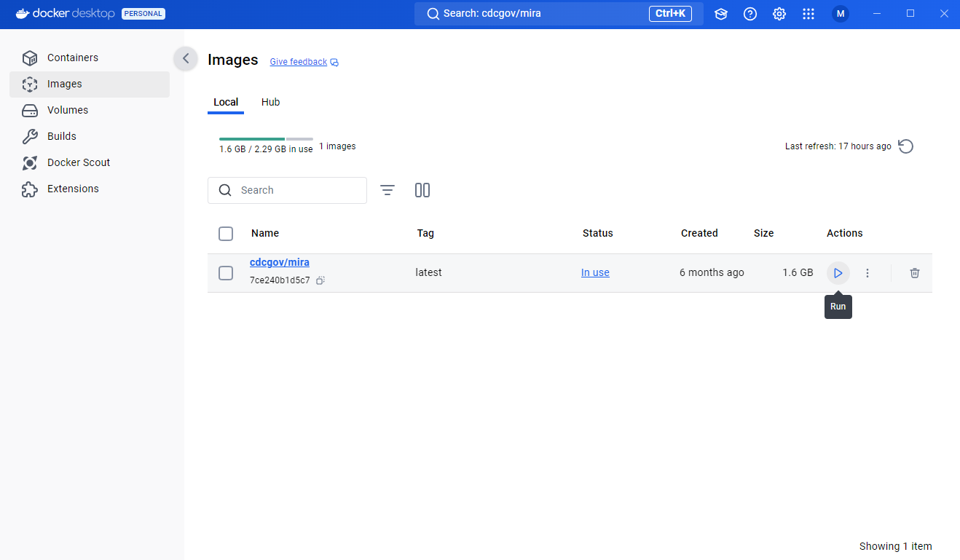
Task: Click the "1.6 GB / 2.29 GB in use" label
Action: tap(266, 149)
